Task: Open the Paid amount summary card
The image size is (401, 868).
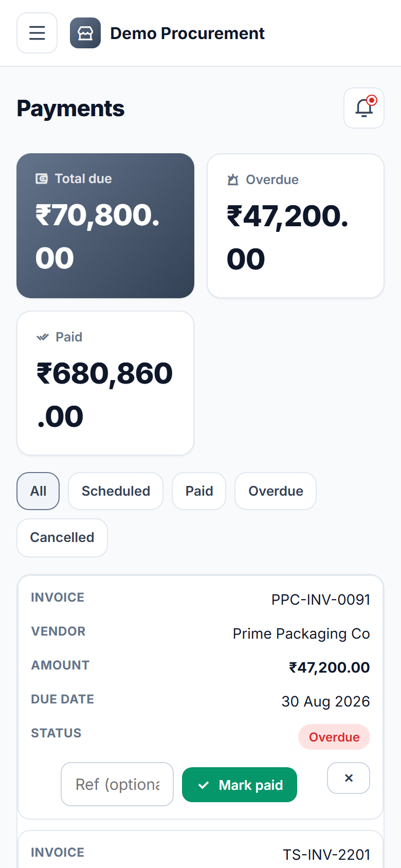Action: pos(105,383)
